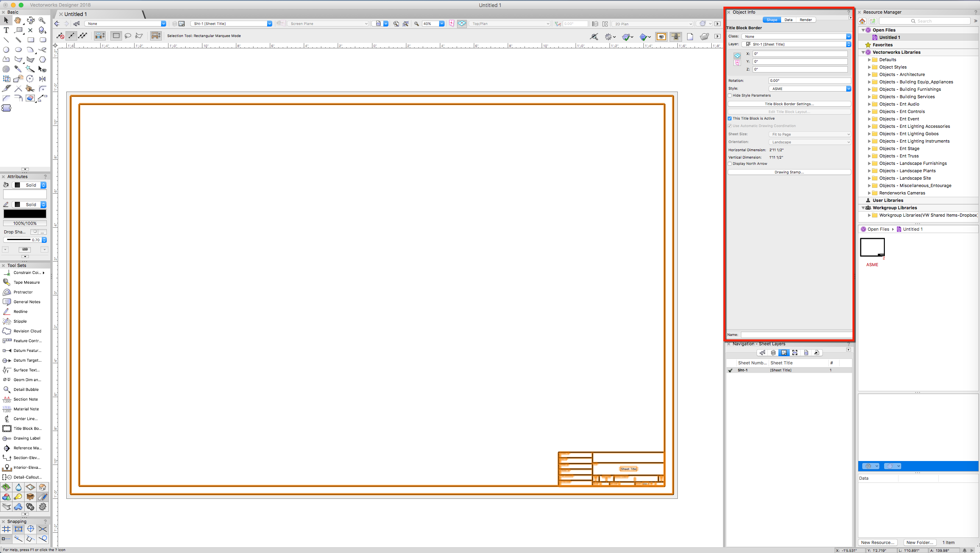Screen dimensions: 980x553
Task: Select the Text tool in Basic palette
Action: coord(6,30)
